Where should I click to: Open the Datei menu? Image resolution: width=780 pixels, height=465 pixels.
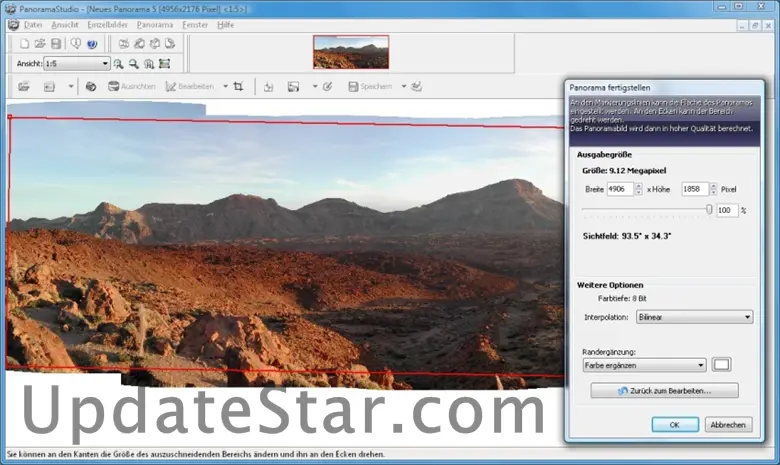coord(33,25)
